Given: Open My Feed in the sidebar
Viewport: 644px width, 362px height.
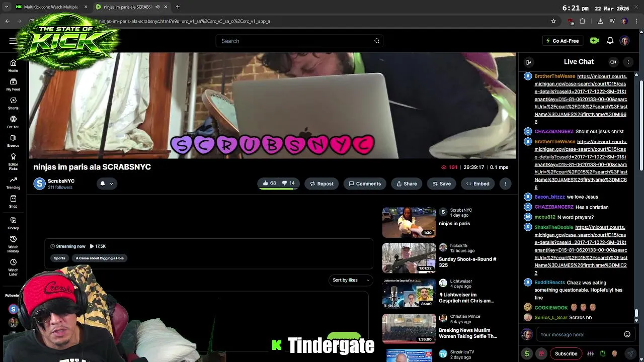Looking at the screenshot, I should (x=13, y=84).
